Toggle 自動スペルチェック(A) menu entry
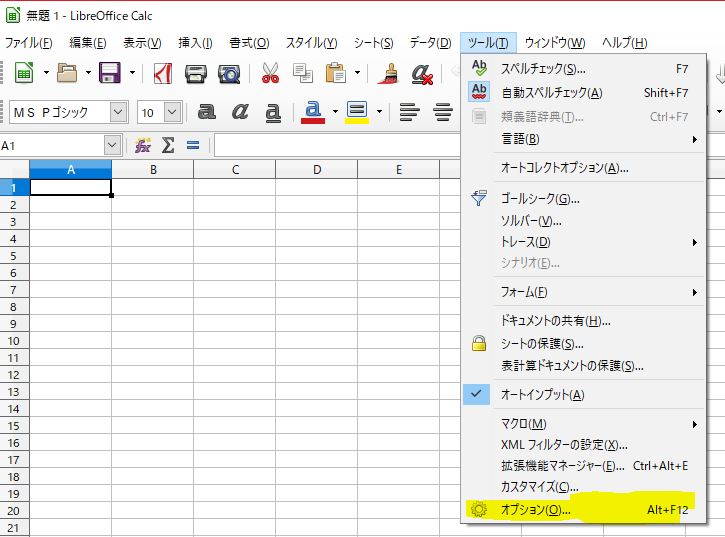 click(x=583, y=93)
